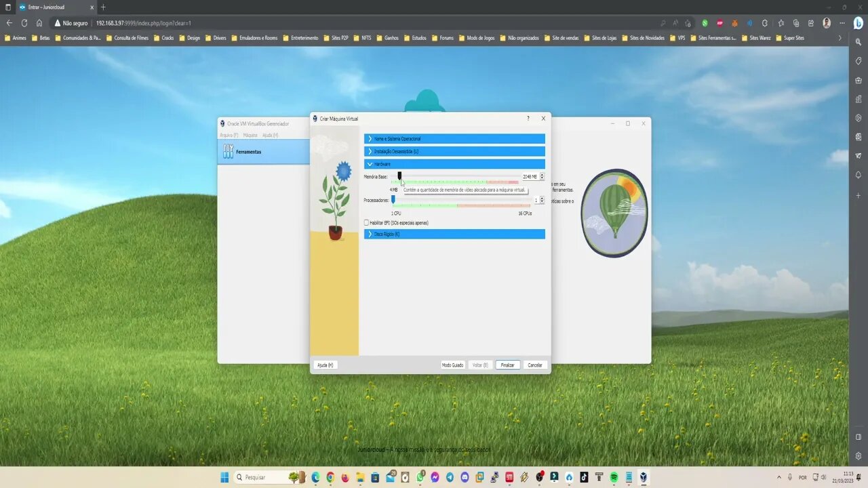868x488 pixels.
Task: Open the Emuladores e Rooms bookmarks folder
Action: tap(254, 38)
